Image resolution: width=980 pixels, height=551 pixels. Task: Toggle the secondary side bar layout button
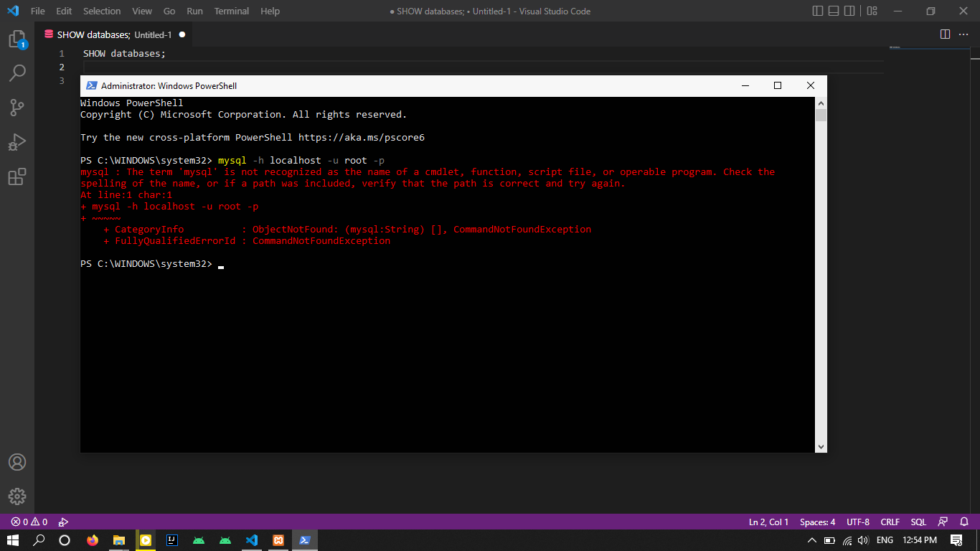point(849,11)
